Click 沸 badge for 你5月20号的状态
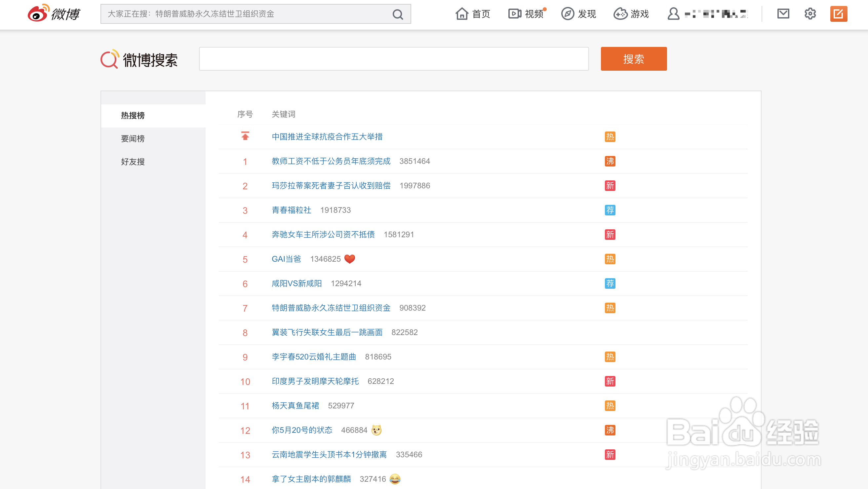868x489 pixels. (610, 430)
